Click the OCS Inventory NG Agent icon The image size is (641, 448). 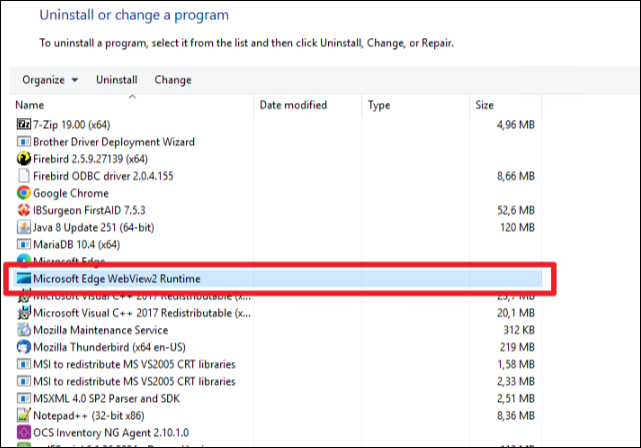(24, 432)
